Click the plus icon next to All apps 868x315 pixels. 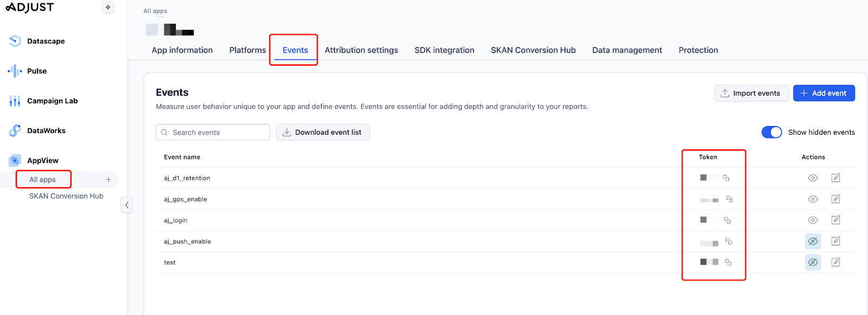click(x=108, y=179)
